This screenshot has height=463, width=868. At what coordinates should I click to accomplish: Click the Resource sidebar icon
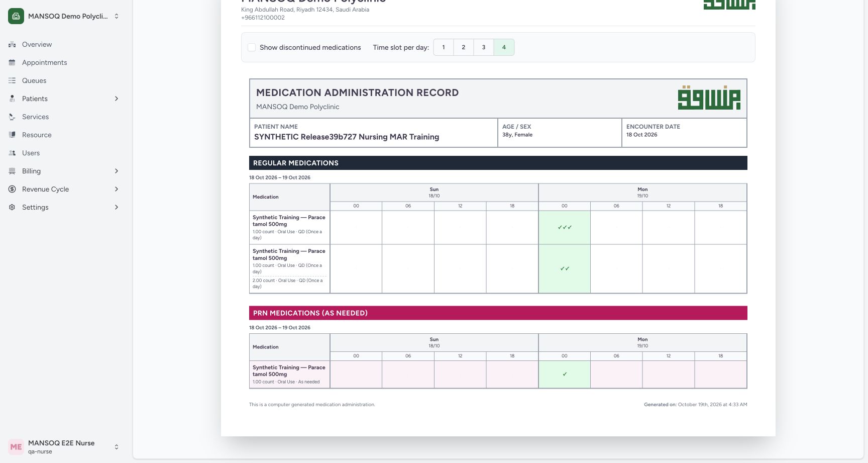point(12,135)
